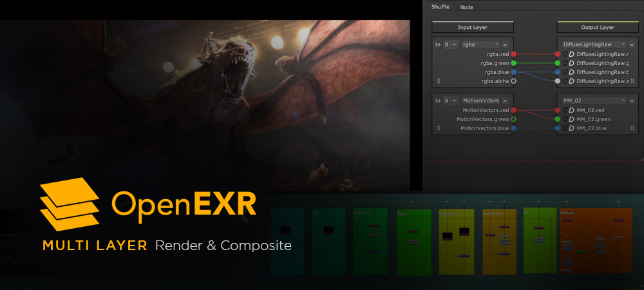The width and height of the screenshot is (644, 290).
Task: Open the rgba input layer dropdown
Action: [480, 44]
